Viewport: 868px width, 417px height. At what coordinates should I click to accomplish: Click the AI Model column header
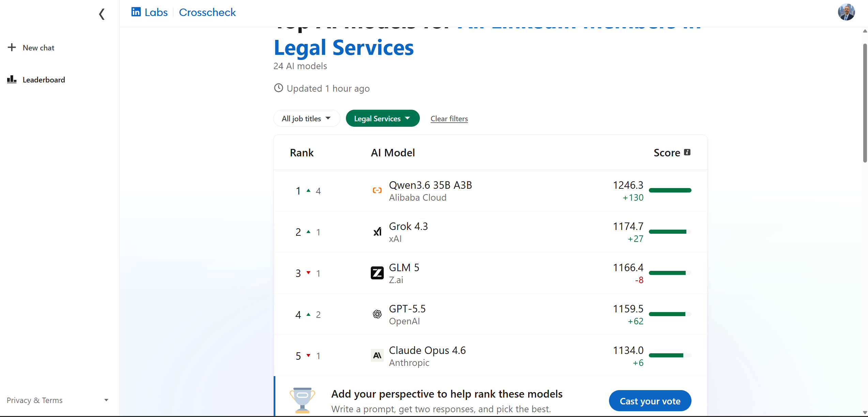pos(393,153)
